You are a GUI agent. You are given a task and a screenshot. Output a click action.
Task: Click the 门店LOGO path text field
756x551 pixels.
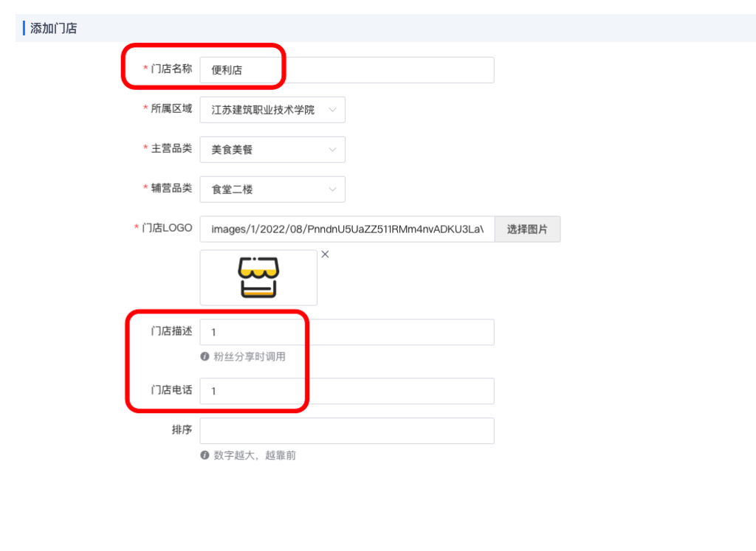point(347,229)
